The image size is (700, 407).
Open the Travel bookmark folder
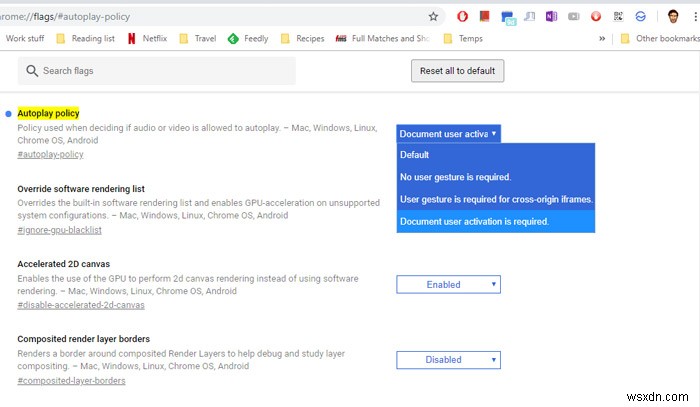coord(197,38)
